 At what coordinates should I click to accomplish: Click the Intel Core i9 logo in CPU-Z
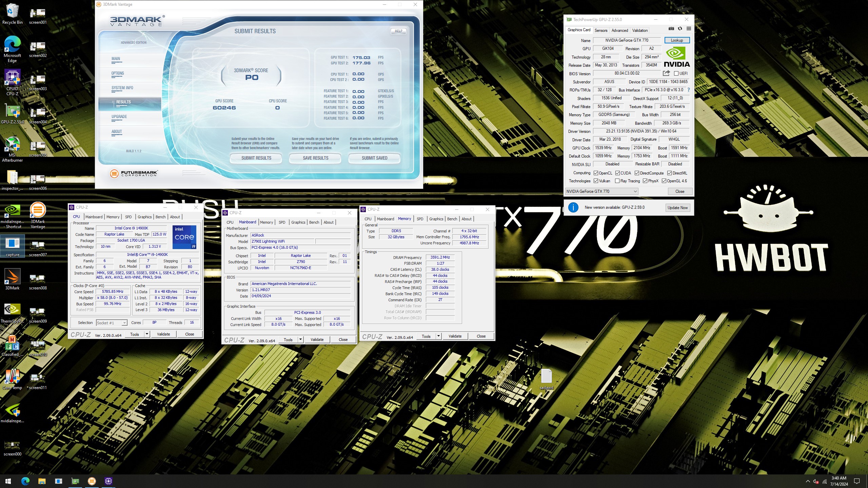tap(184, 237)
